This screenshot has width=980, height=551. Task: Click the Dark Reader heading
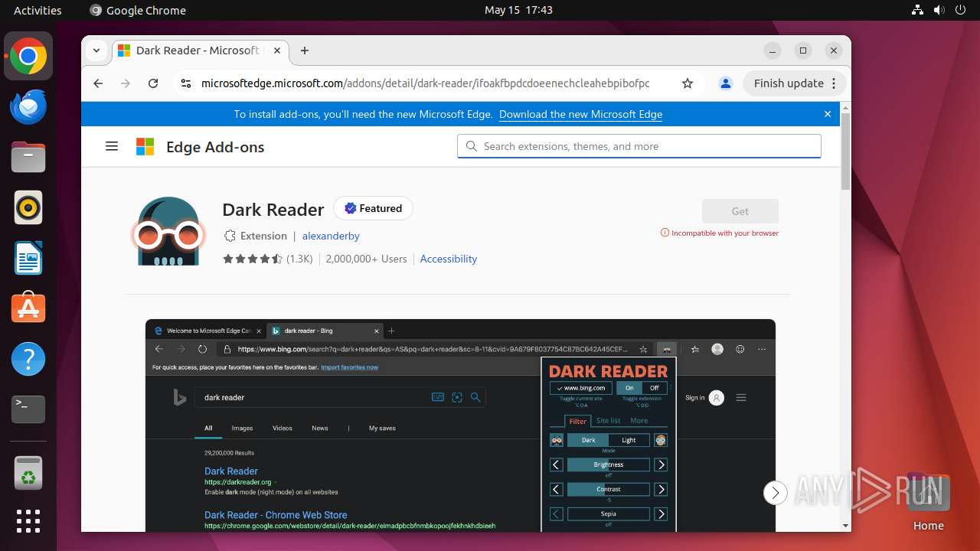[x=273, y=210]
